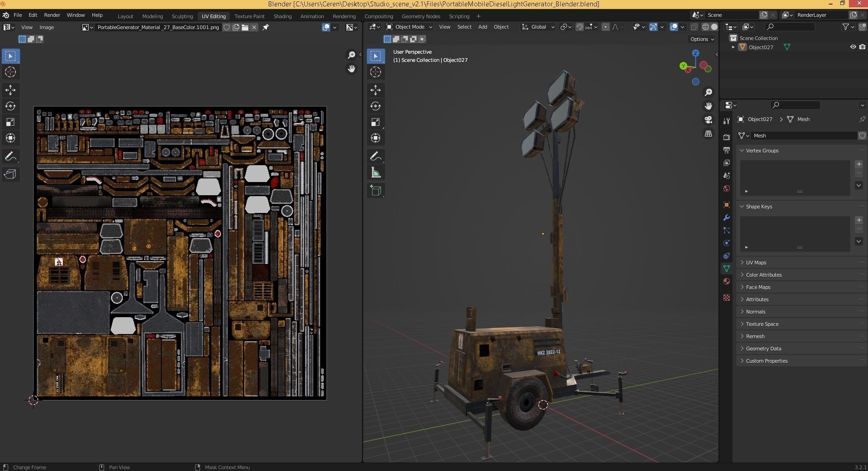Image resolution: width=868 pixels, height=471 pixels.
Task: Open the Output properties tab
Action: tap(726, 150)
